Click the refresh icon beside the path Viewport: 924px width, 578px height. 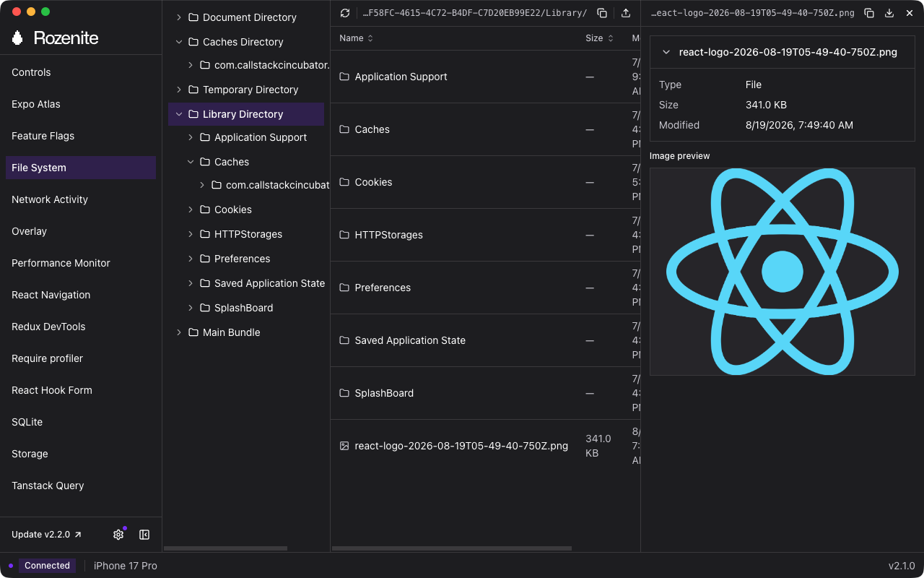tap(345, 13)
